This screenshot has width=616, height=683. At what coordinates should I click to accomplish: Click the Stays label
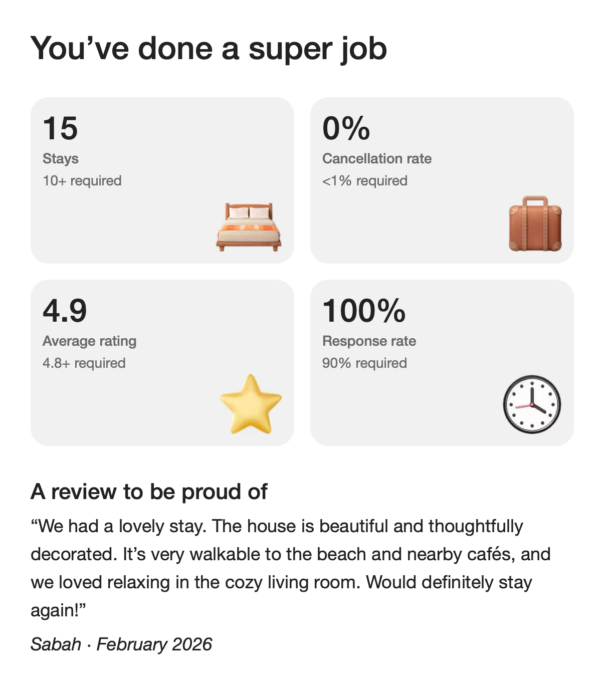tap(61, 159)
